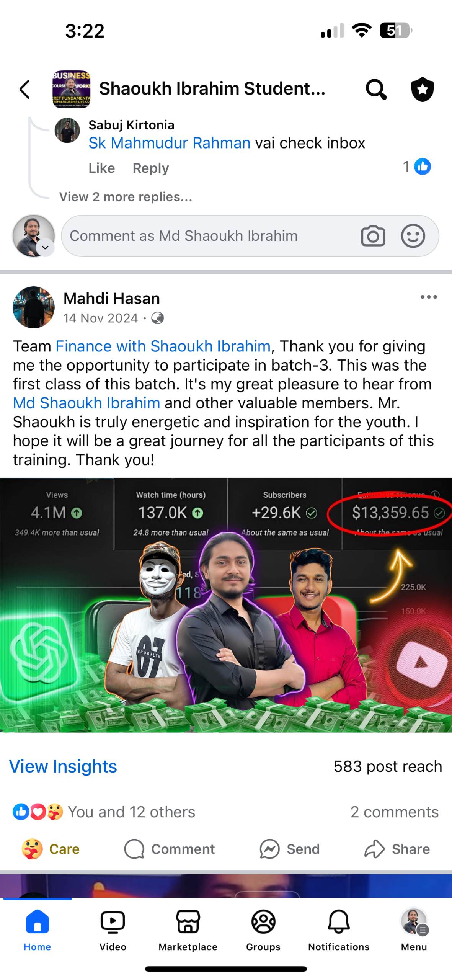Open the YouTube earnings post image
Viewport: 452px width, 980px height.
226,605
